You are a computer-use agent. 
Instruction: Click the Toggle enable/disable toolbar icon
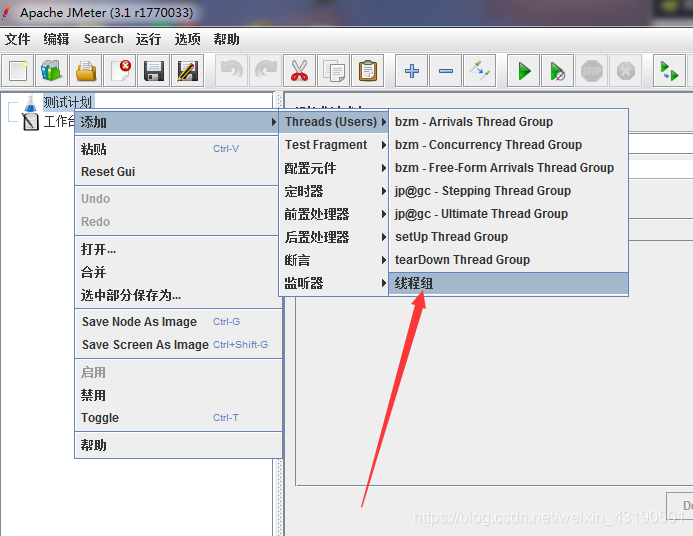(x=480, y=71)
